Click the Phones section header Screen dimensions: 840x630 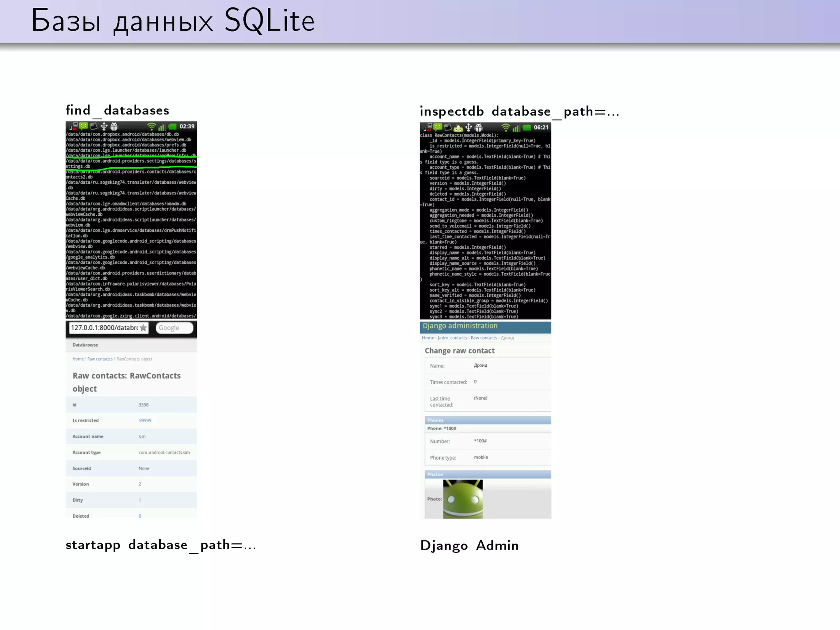pos(488,420)
